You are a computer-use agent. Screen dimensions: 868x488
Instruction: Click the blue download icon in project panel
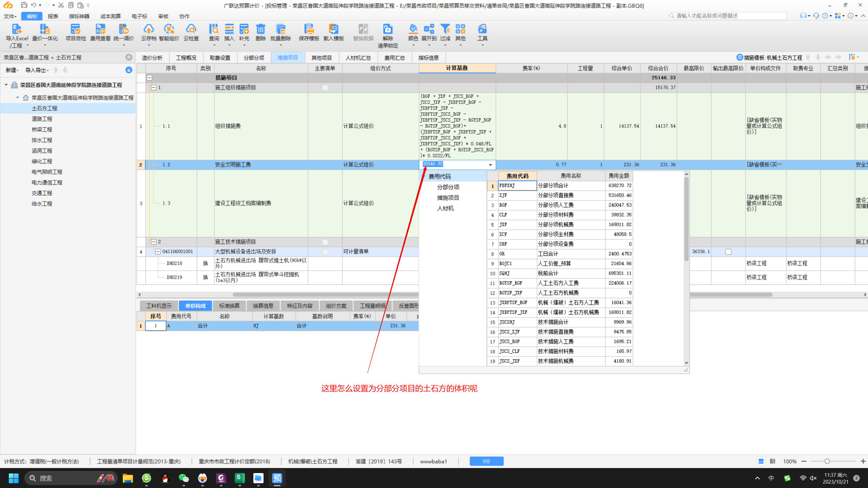click(x=129, y=70)
